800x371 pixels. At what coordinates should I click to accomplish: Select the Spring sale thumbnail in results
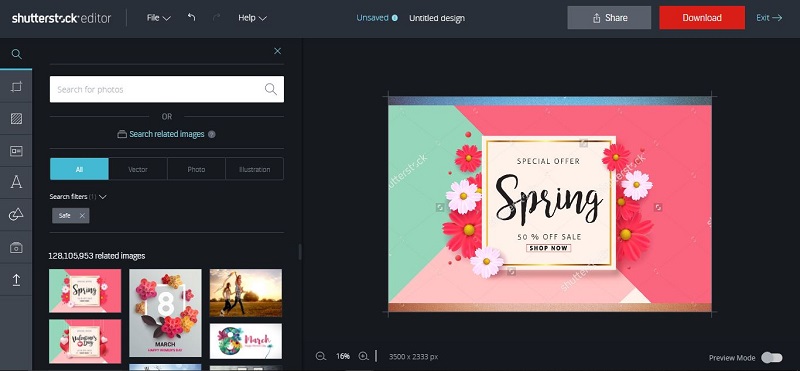click(x=85, y=291)
